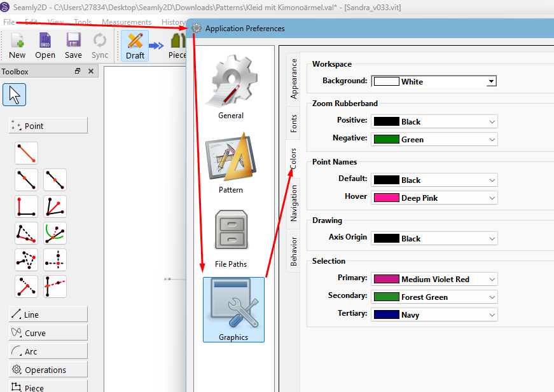Switch to the Appearance tab

pyautogui.click(x=293, y=78)
